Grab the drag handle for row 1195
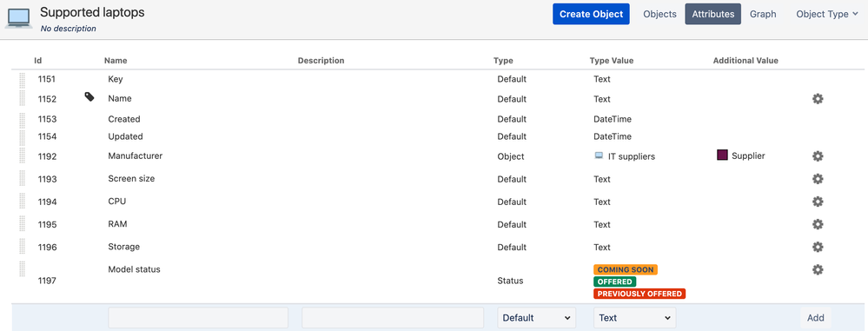 coord(22,223)
